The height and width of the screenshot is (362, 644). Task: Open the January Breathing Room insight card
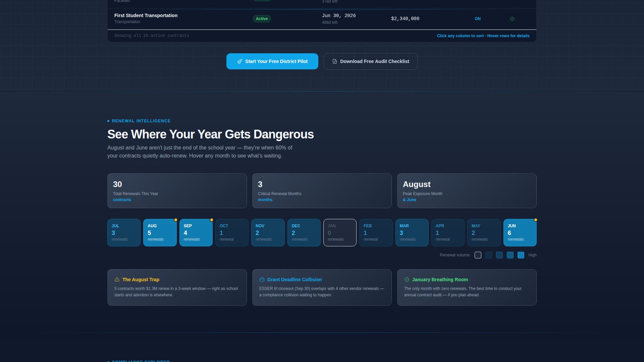[467, 287]
